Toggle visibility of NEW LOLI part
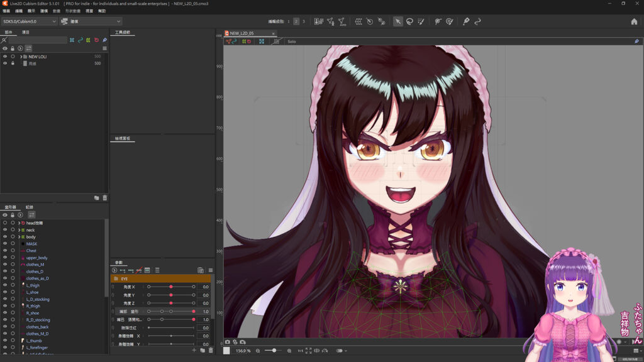This screenshot has width=644, height=362. coord(5,57)
